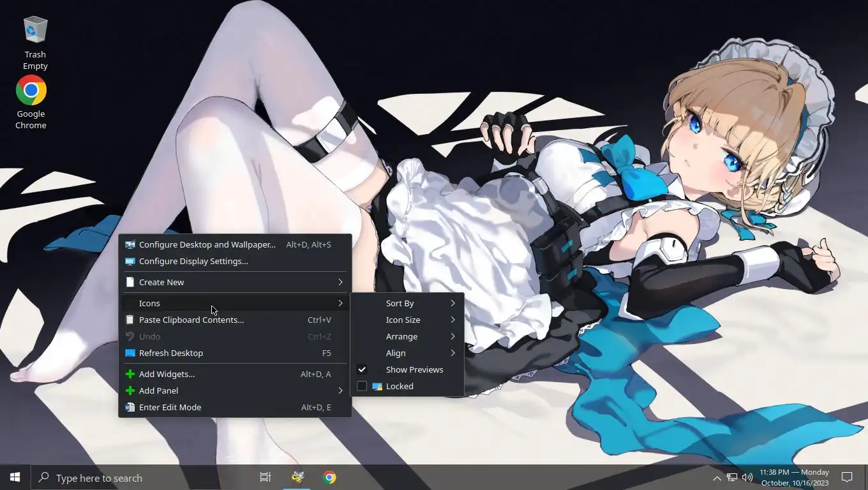Select Add Widgets from context menu
Viewport: 868px width, 490px height.
[235, 374]
